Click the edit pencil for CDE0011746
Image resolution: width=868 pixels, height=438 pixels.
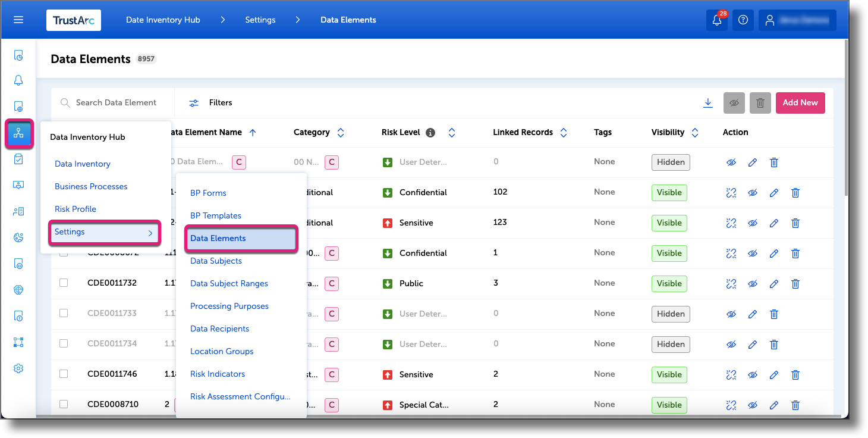click(x=773, y=374)
